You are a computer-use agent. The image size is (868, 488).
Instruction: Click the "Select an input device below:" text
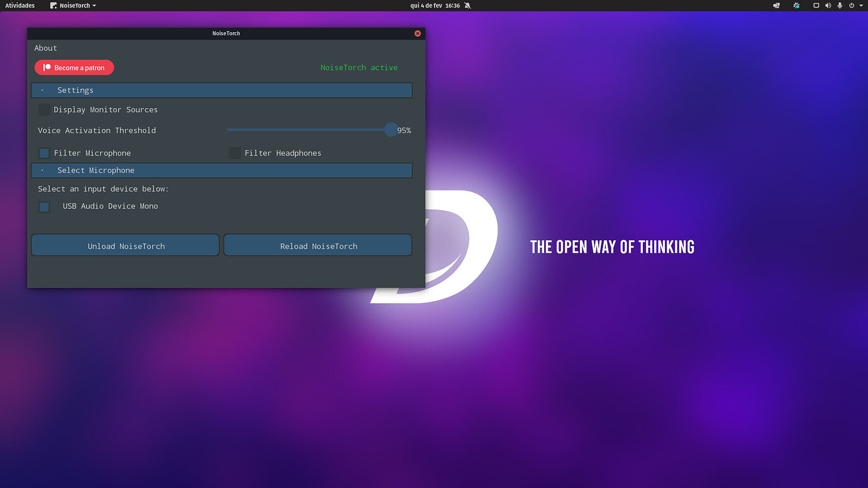tap(103, 189)
